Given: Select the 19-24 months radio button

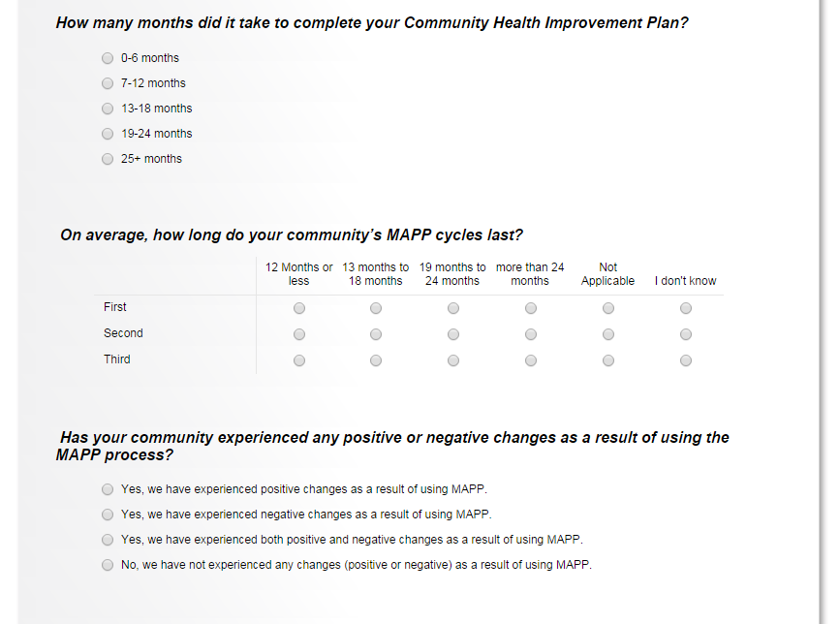Looking at the screenshot, I should coord(108,134).
